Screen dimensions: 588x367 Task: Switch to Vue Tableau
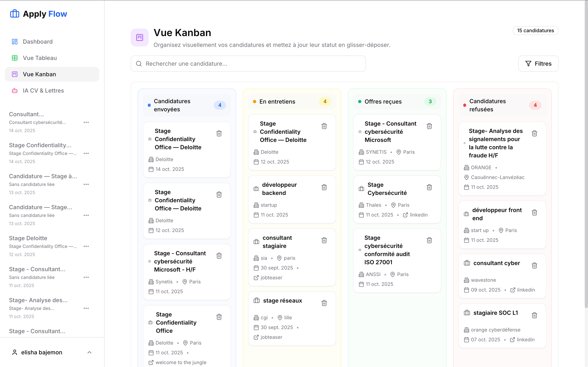(40, 58)
